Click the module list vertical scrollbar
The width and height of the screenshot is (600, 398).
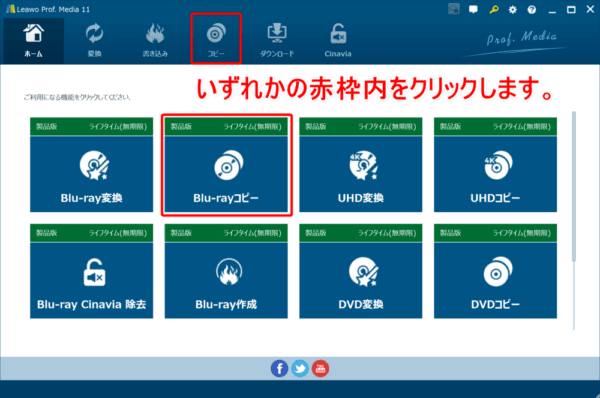(x=574, y=187)
